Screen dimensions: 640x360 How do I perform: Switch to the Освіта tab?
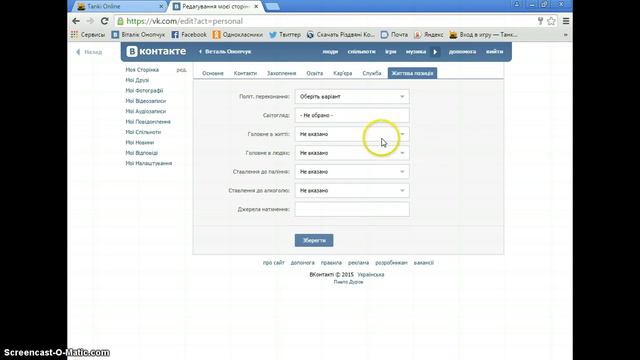pyautogui.click(x=314, y=73)
